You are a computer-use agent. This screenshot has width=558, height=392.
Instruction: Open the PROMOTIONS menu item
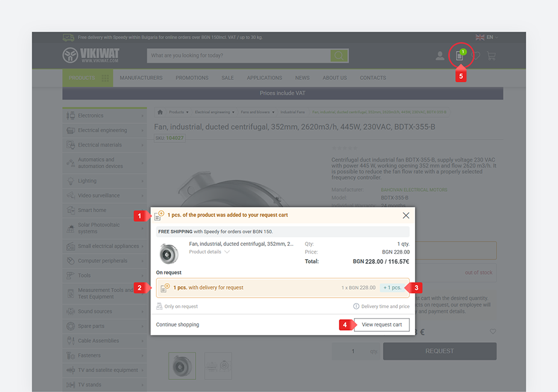click(192, 78)
